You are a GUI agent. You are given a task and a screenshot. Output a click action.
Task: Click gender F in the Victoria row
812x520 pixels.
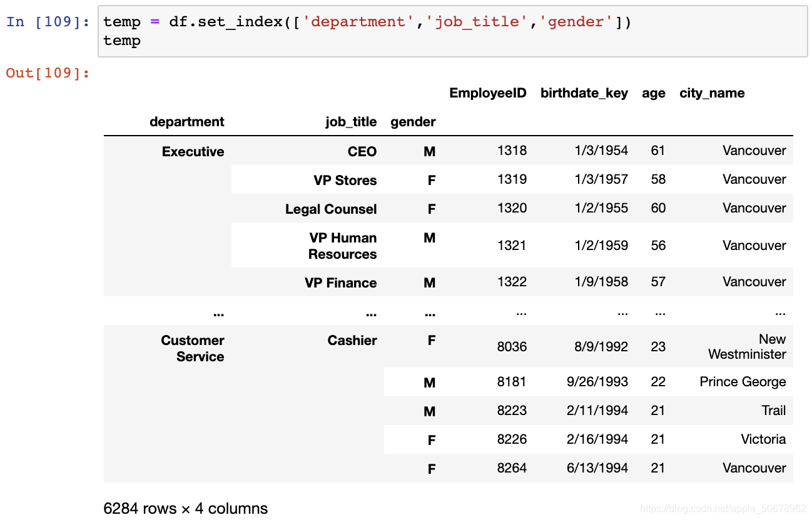point(432,441)
